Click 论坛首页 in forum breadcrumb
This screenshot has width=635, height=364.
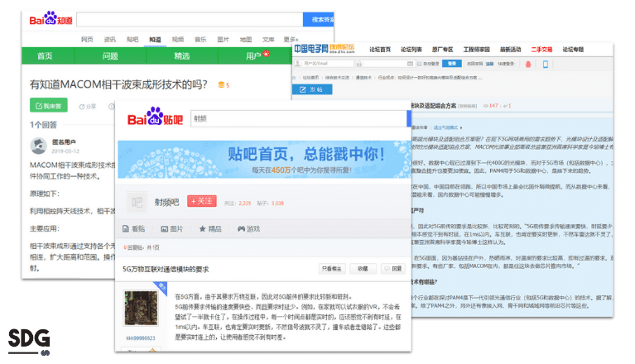310,77
